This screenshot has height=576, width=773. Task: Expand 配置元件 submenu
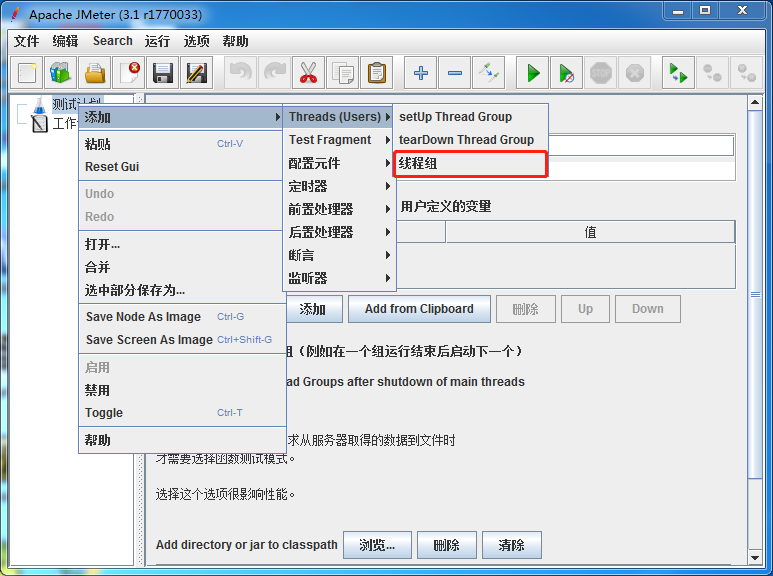coord(339,163)
